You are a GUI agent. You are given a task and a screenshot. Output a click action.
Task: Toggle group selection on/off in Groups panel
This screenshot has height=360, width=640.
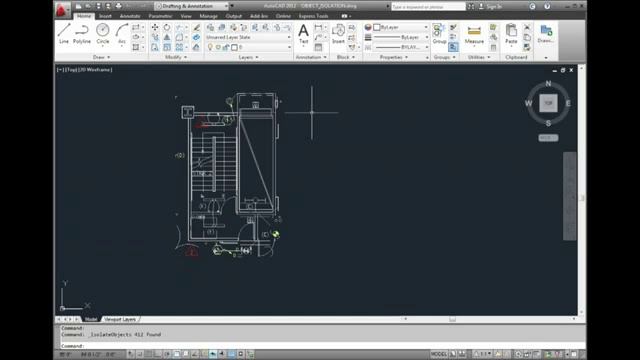pyautogui.click(x=453, y=47)
